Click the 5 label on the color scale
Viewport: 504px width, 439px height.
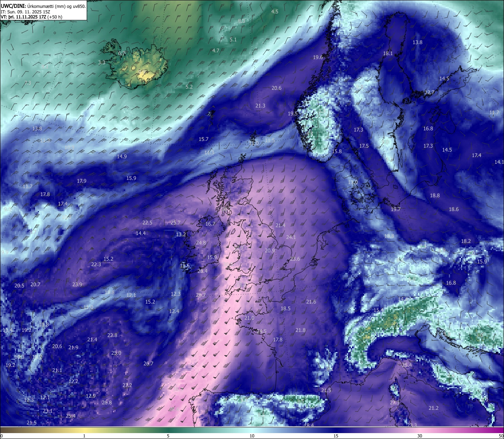pos(168,436)
